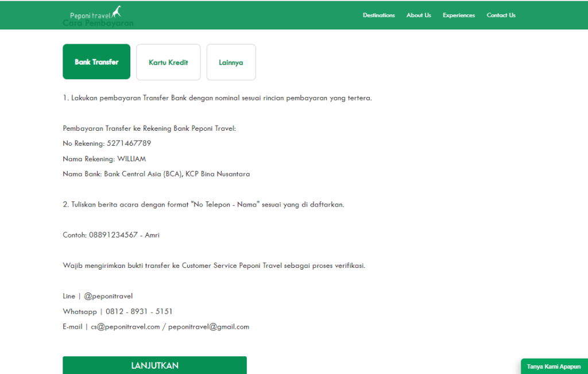Click the example text 08891234567 - Amri
The height and width of the screenshot is (374, 588).
pos(124,235)
